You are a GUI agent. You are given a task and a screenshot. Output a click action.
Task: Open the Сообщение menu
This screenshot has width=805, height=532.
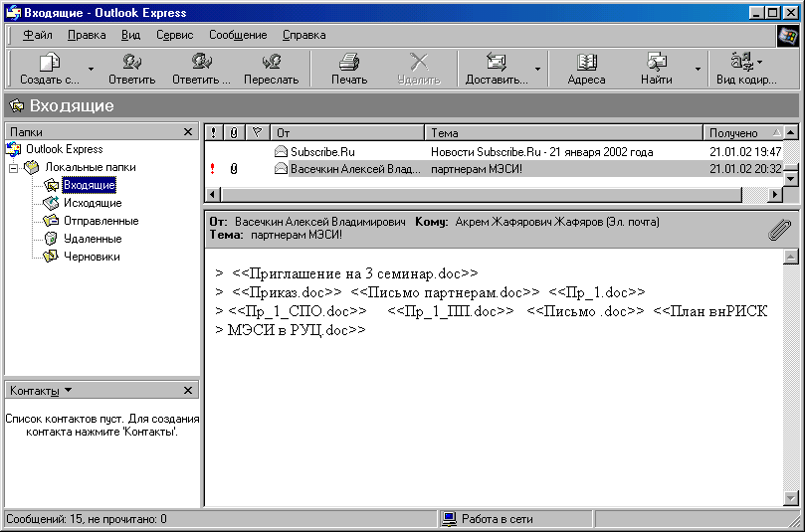[x=238, y=35]
